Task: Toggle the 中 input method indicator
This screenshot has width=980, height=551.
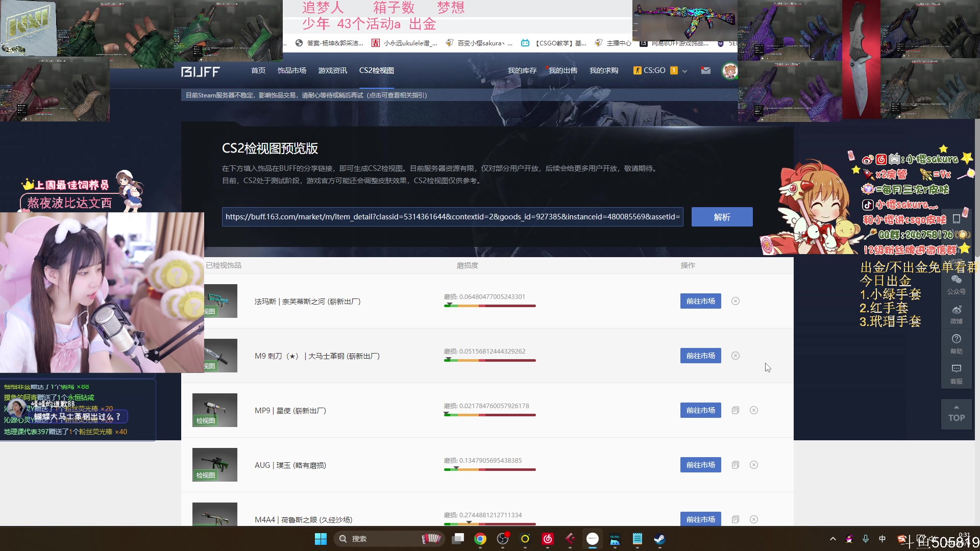Action: tap(883, 539)
